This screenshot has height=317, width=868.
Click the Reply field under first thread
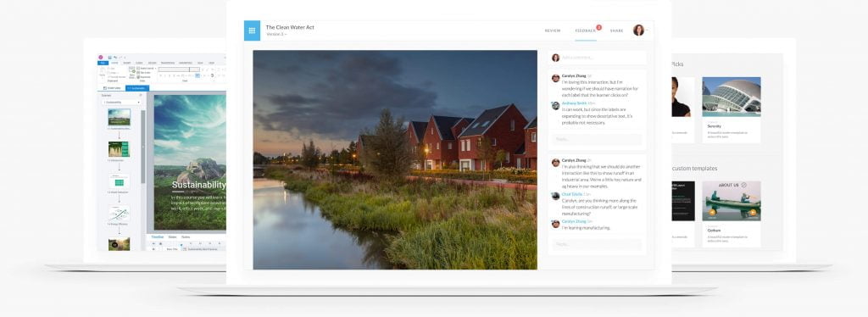[598, 139]
